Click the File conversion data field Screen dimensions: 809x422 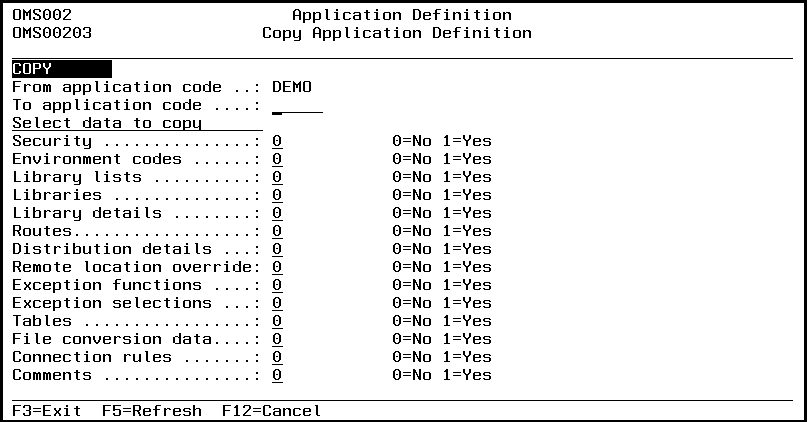click(x=277, y=339)
